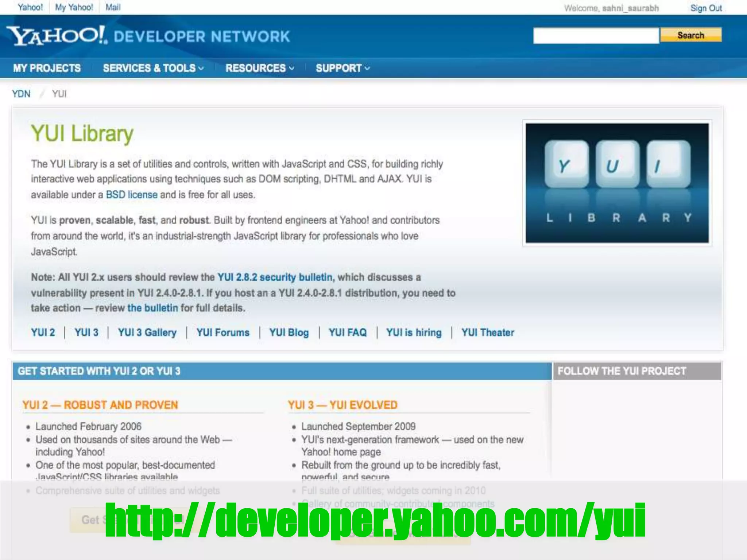Click the YUI Library page heading
747x560 pixels.
click(82, 134)
